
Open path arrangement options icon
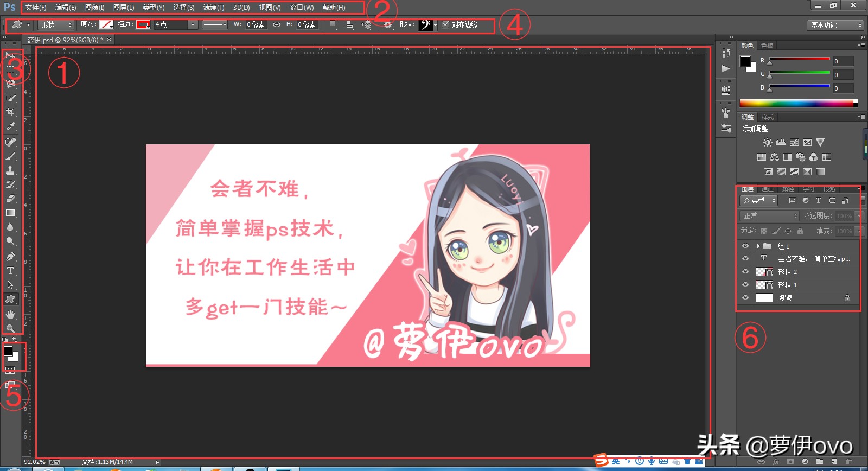[367, 24]
